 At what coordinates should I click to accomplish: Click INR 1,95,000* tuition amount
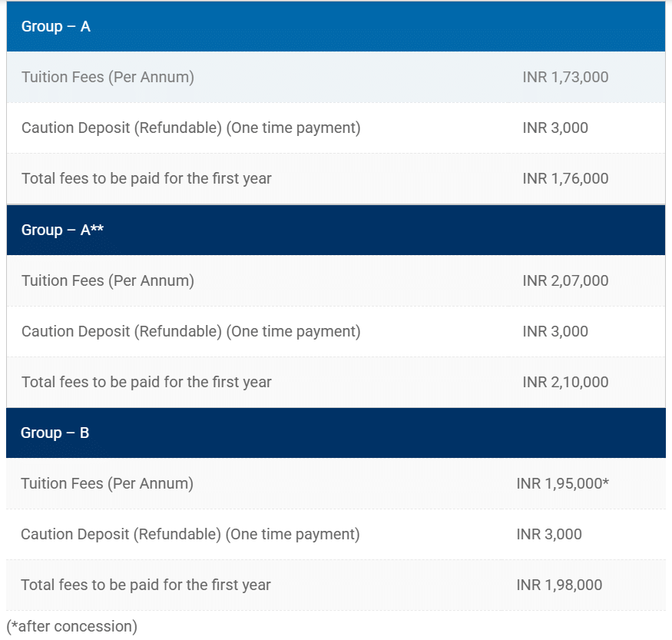563,483
